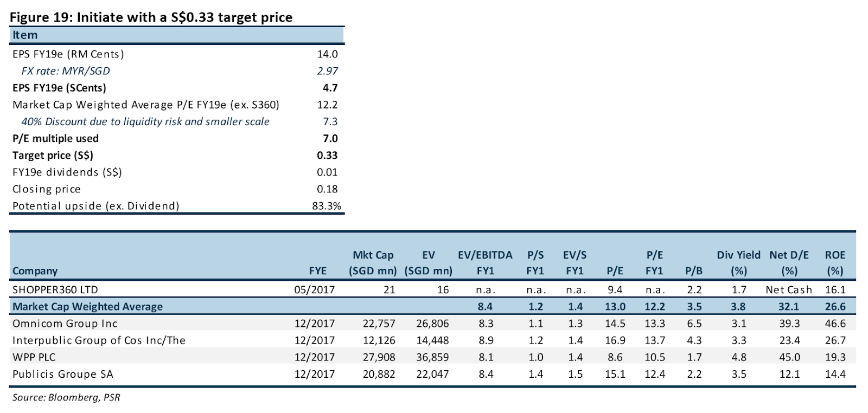
Task: Click the Interpublic Group of Cos Inc/The row
Action: coord(432,340)
